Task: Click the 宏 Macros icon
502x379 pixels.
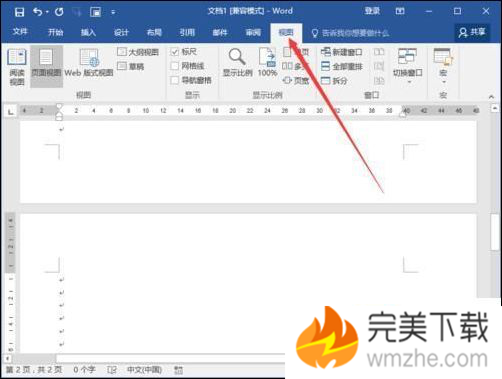Action: (x=443, y=57)
